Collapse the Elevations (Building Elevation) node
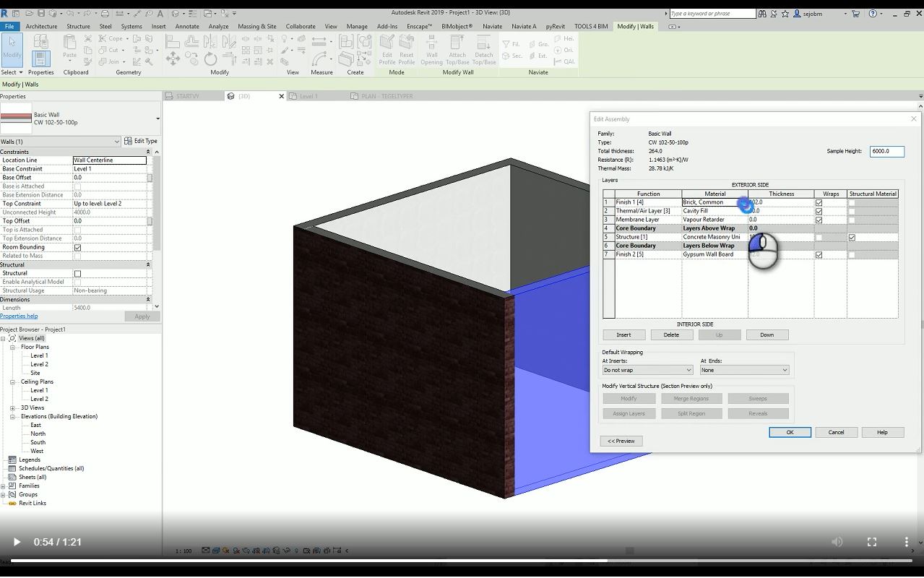 [12, 416]
